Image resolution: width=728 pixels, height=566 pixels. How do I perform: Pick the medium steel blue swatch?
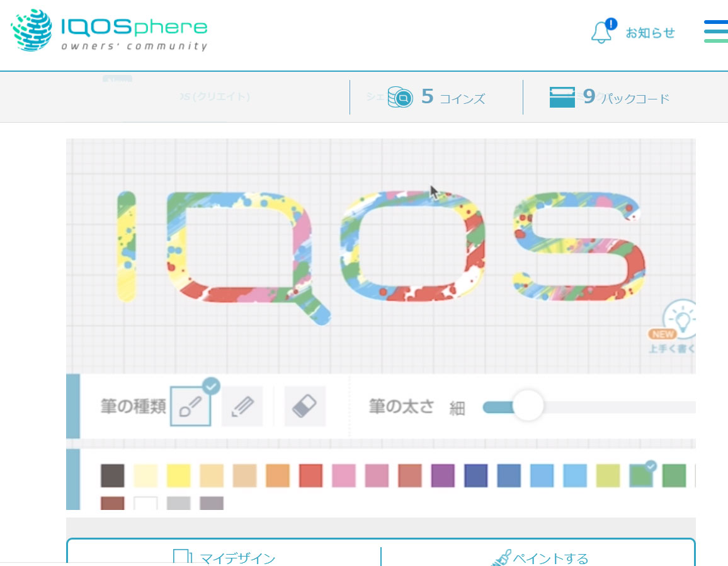(x=509, y=475)
